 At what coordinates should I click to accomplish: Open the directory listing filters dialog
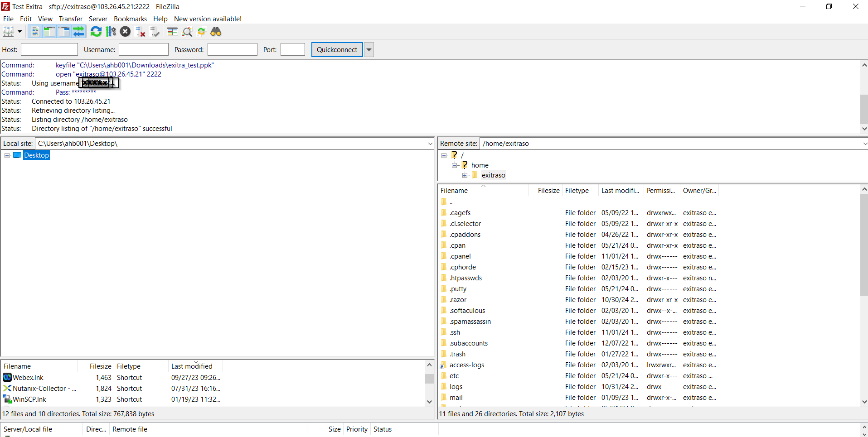(x=172, y=32)
